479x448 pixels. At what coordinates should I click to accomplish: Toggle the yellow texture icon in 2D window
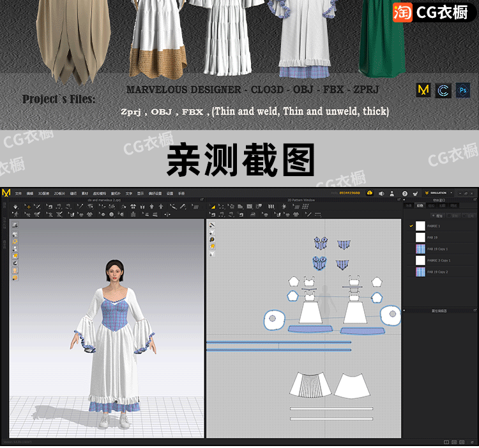(x=212, y=246)
